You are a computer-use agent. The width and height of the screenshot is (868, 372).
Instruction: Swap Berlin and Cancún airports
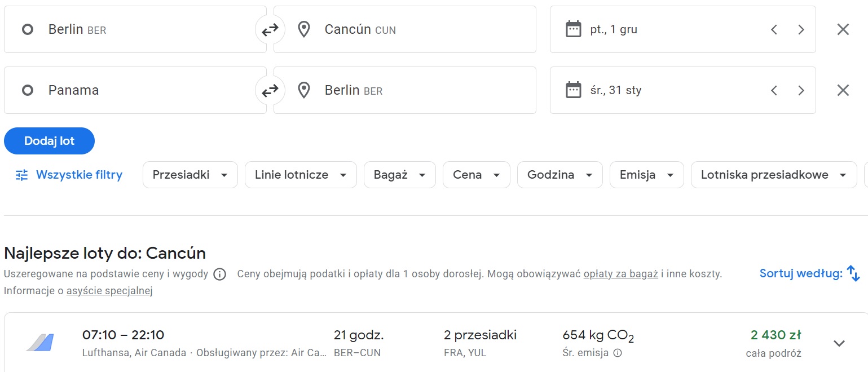point(270,29)
